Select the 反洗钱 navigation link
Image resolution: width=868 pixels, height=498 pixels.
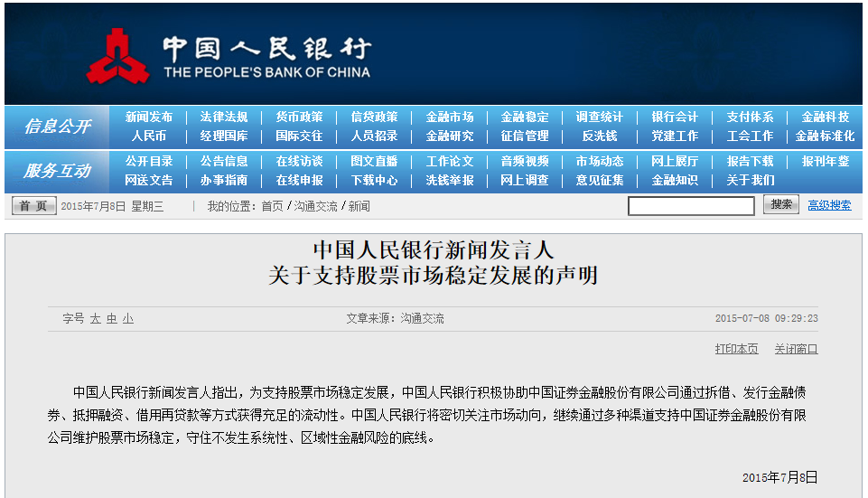(600, 136)
